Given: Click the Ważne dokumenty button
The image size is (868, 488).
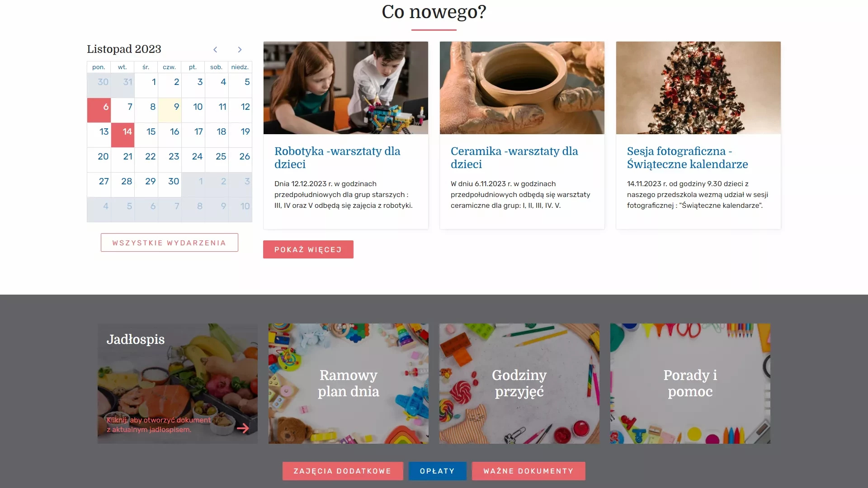Looking at the screenshot, I should click(528, 471).
